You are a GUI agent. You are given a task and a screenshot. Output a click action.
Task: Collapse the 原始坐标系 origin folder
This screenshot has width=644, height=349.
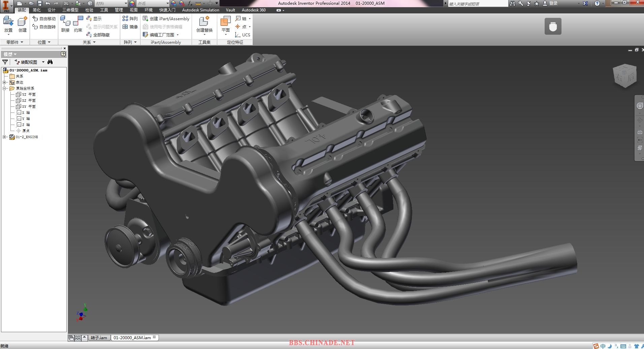coord(4,89)
